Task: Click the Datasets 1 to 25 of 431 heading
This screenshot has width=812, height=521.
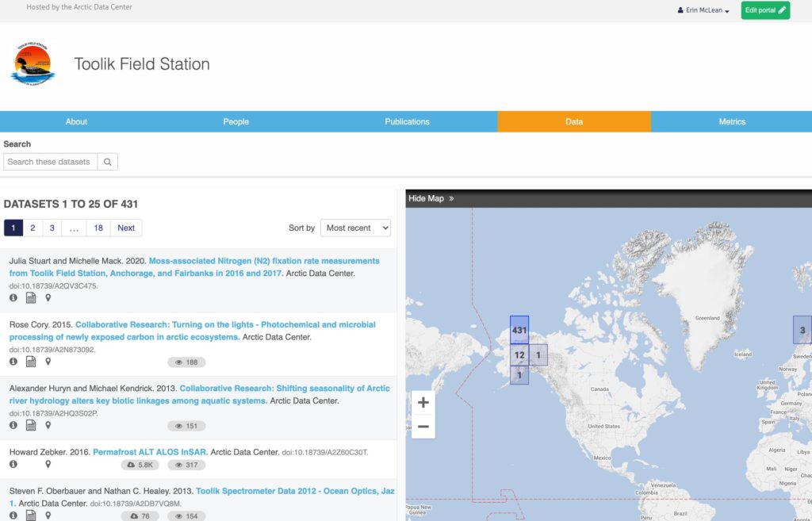Action: click(x=71, y=204)
